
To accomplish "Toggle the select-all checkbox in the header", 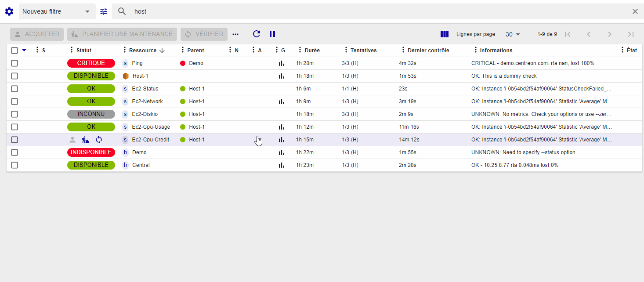I will [14, 51].
